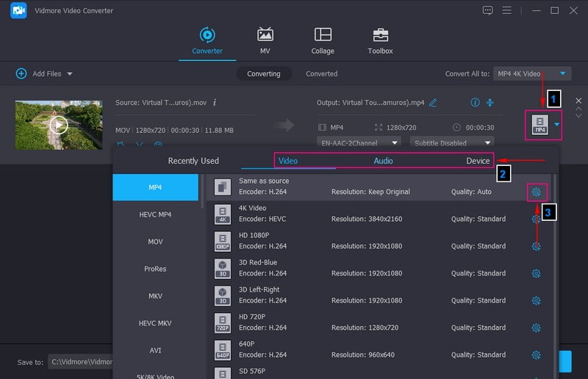588x379 pixels.
Task: Open the MV maker
Action: [x=265, y=41]
